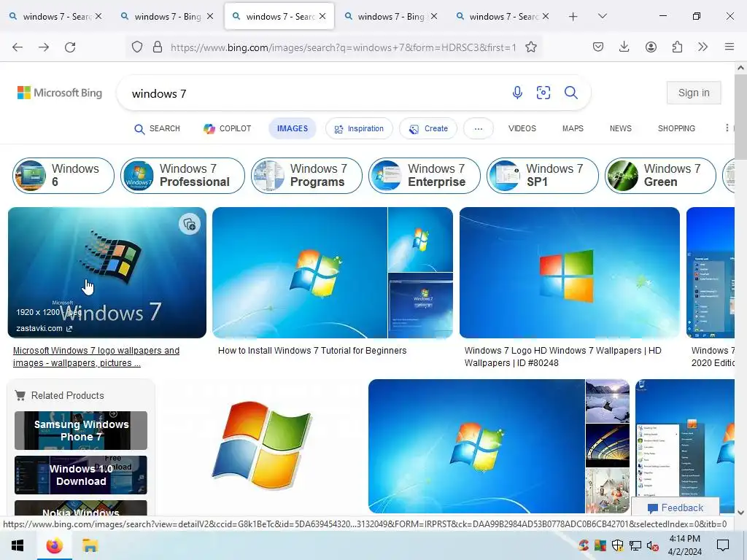
Task: Open the SHOPPING tab
Action: tap(676, 128)
